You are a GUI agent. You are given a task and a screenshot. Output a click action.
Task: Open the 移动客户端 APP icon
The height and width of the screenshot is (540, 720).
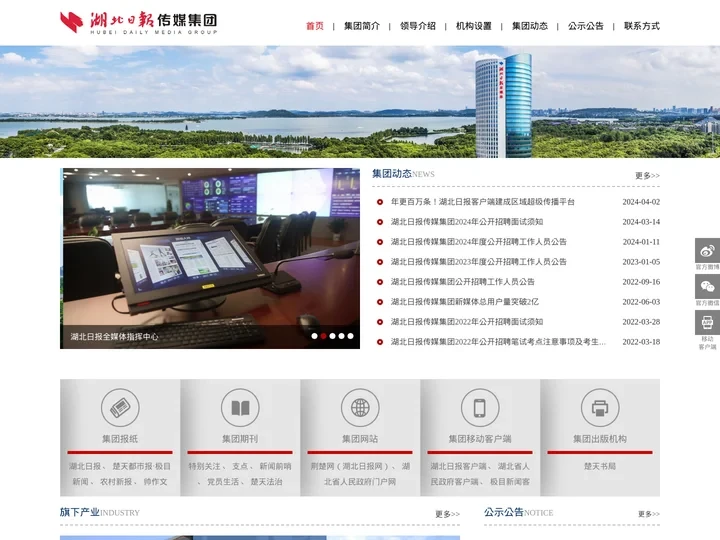[x=707, y=322]
